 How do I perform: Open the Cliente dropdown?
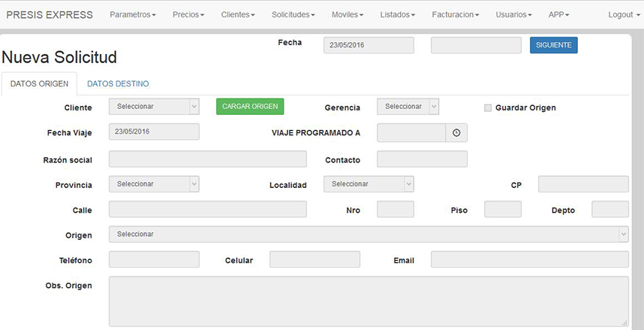click(154, 107)
